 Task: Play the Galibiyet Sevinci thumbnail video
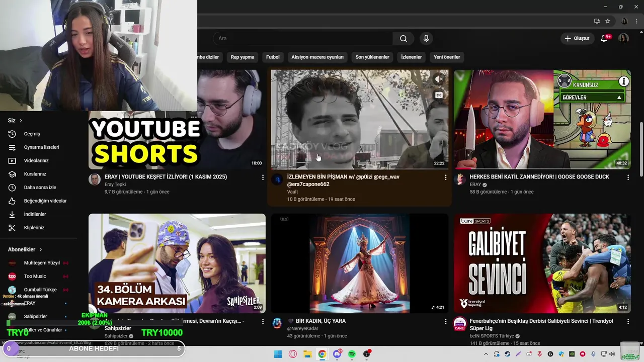[x=542, y=263]
